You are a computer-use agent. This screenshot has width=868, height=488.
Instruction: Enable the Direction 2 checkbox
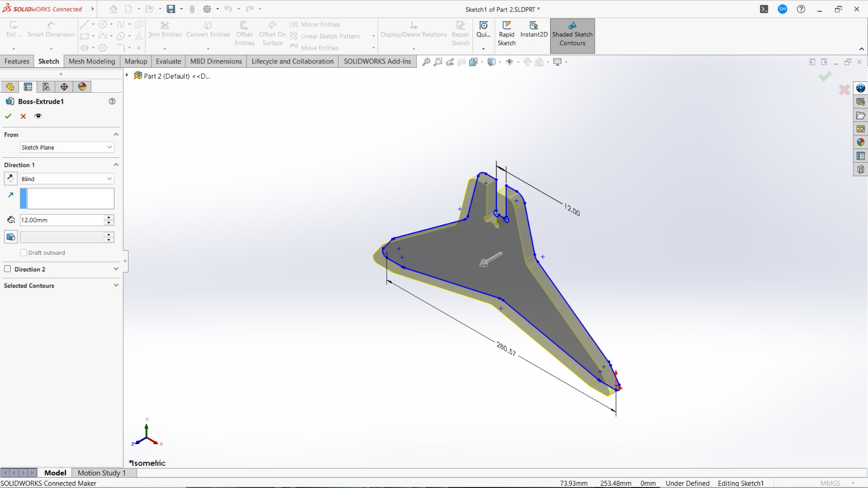coord(8,269)
